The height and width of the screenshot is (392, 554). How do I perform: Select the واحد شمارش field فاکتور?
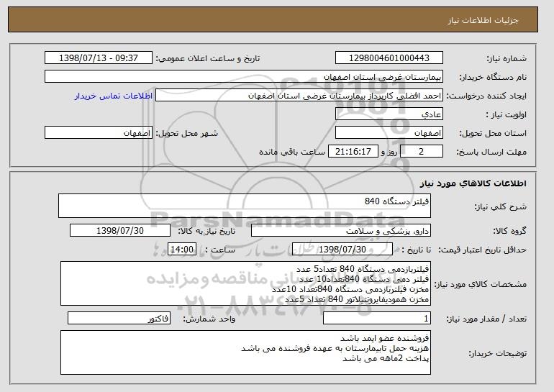tap(119, 319)
